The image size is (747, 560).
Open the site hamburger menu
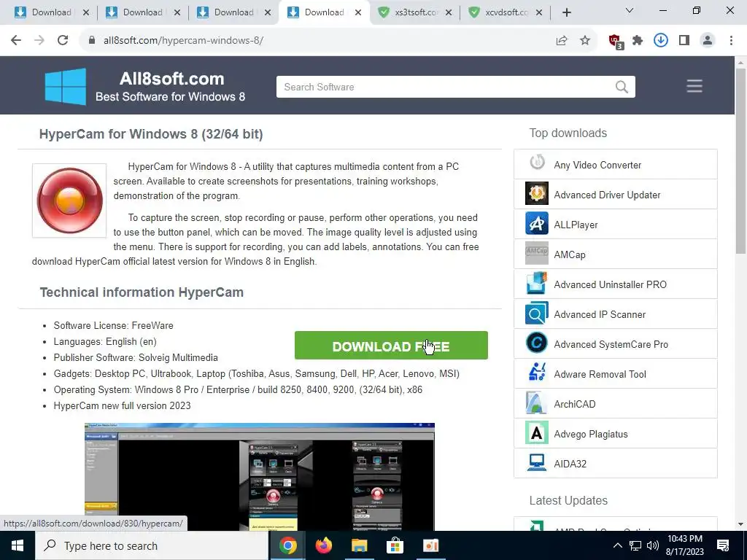coord(694,86)
